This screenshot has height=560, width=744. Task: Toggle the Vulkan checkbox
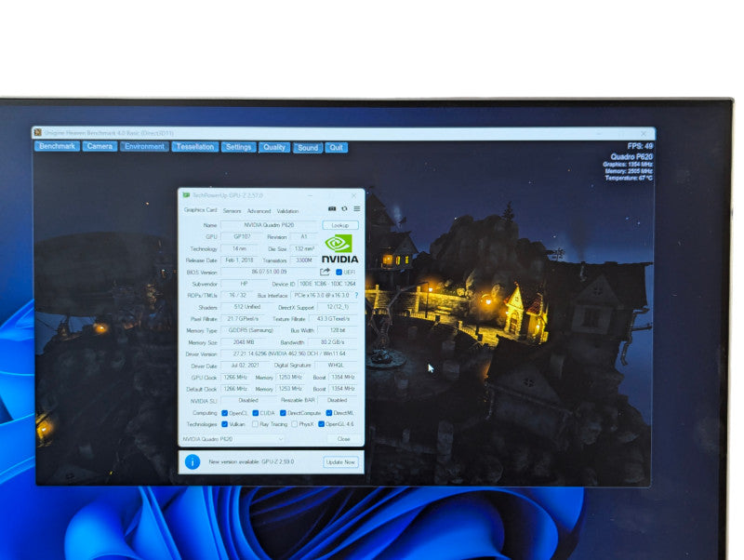click(x=225, y=424)
